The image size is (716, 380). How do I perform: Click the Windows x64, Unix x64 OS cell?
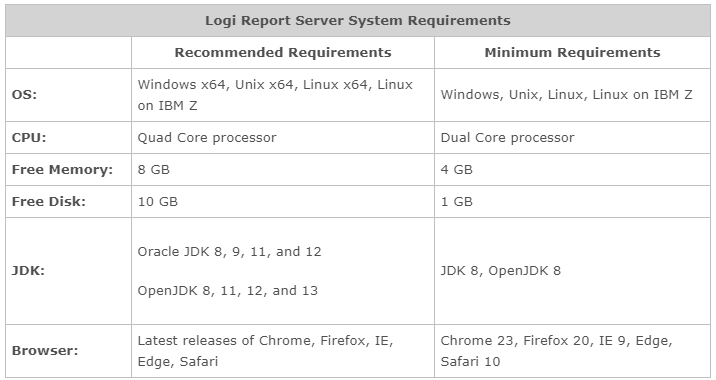(x=283, y=95)
